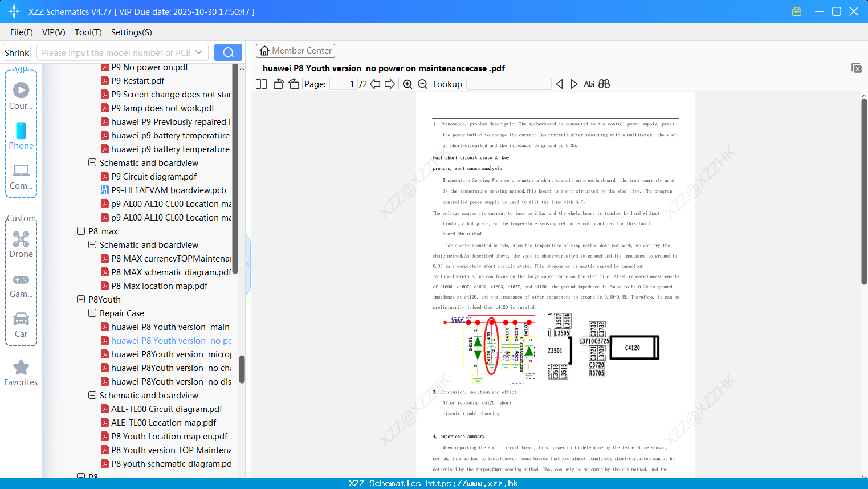Find previous lookup result triangle
Image resolution: width=868 pixels, height=489 pixels.
pyautogui.click(x=559, y=84)
